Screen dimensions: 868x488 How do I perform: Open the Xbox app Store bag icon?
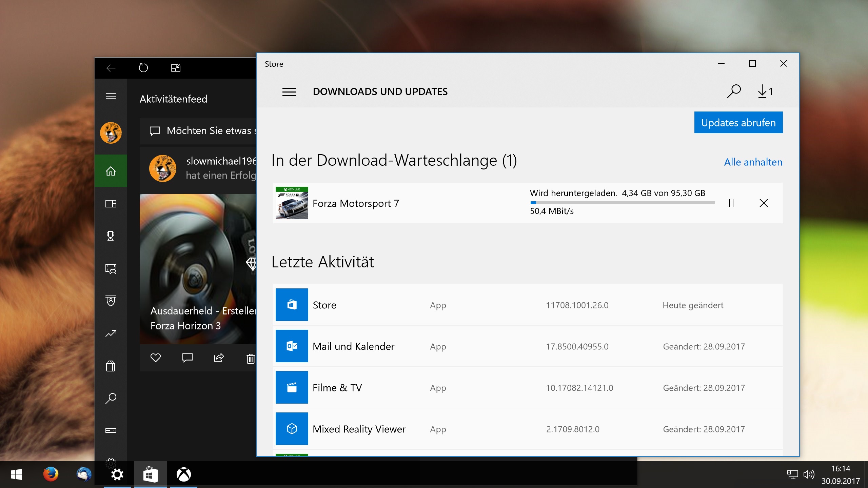coord(111,366)
